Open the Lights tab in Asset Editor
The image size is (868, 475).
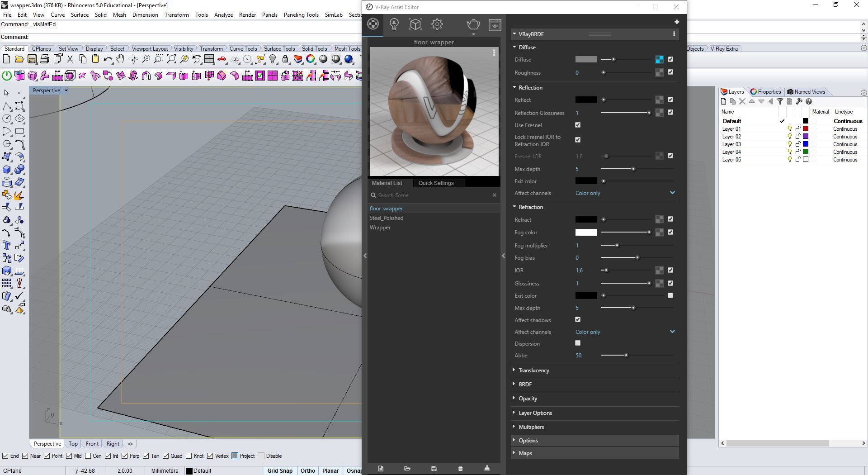[x=394, y=24]
